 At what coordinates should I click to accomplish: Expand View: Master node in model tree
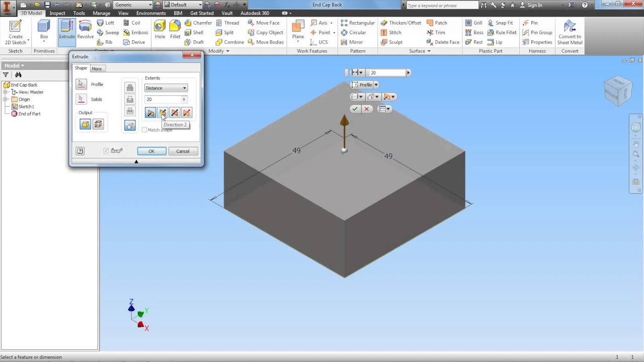click(6, 92)
